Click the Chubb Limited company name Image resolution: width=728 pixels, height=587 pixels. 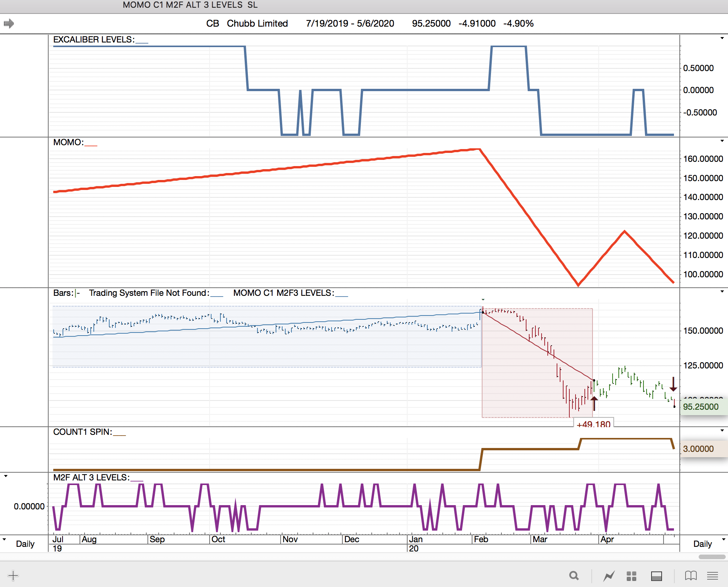click(257, 24)
